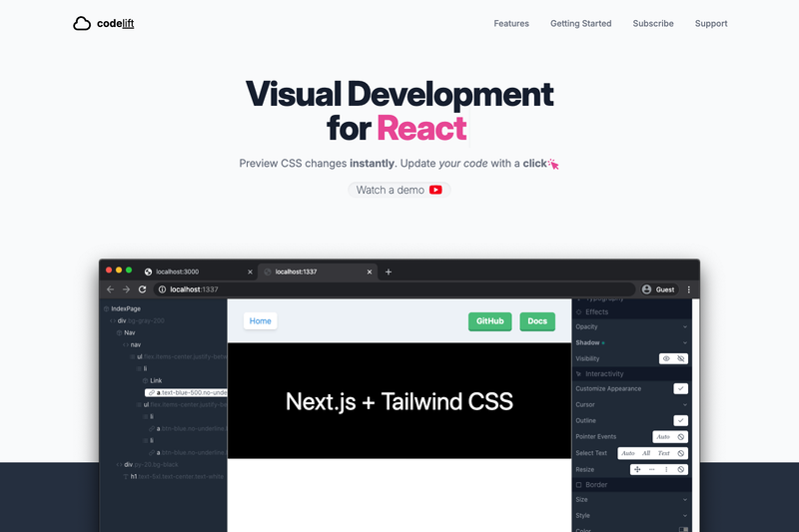Set Visibility to visible with eye icon
The image size is (799, 532).
(x=666, y=358)
